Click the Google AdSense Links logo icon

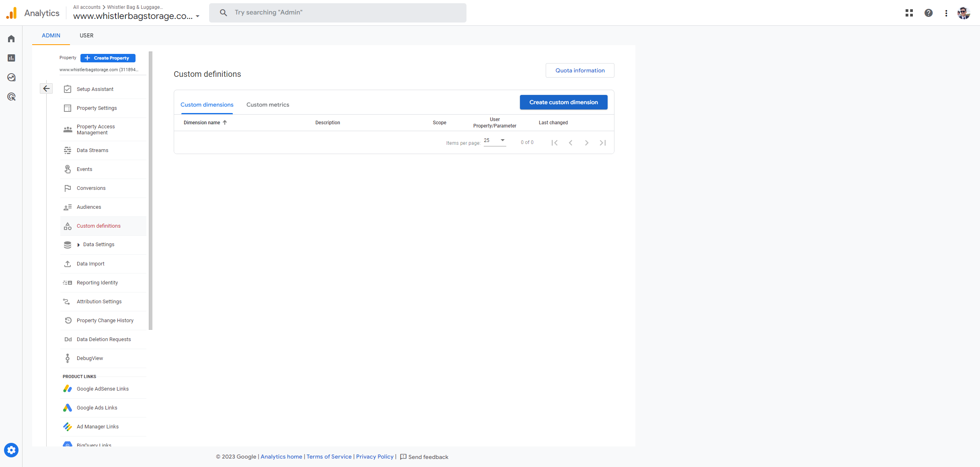68,389
